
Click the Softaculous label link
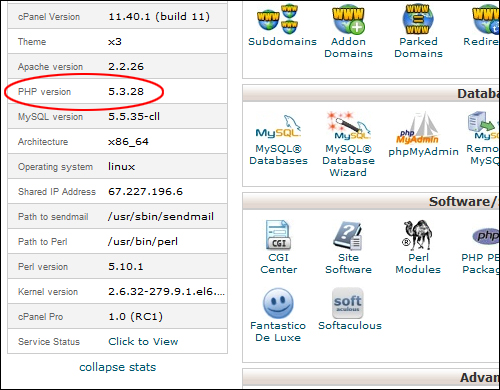point(350,326)
